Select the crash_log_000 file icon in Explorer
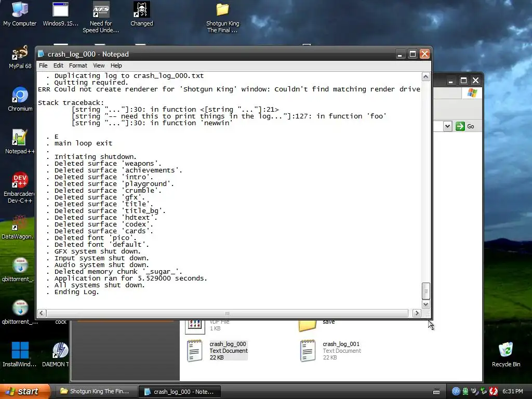Viewport: 532px width, 399px height. click(x=194, y=351)
